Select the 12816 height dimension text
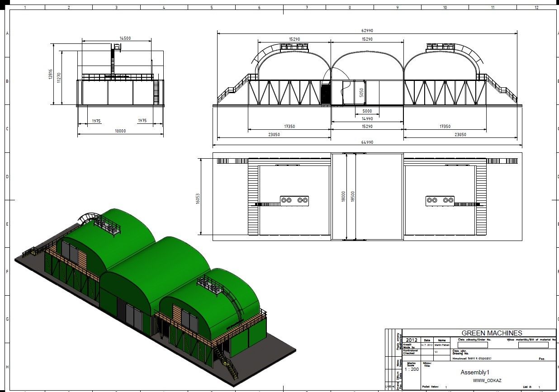 (x=51, y=75)
